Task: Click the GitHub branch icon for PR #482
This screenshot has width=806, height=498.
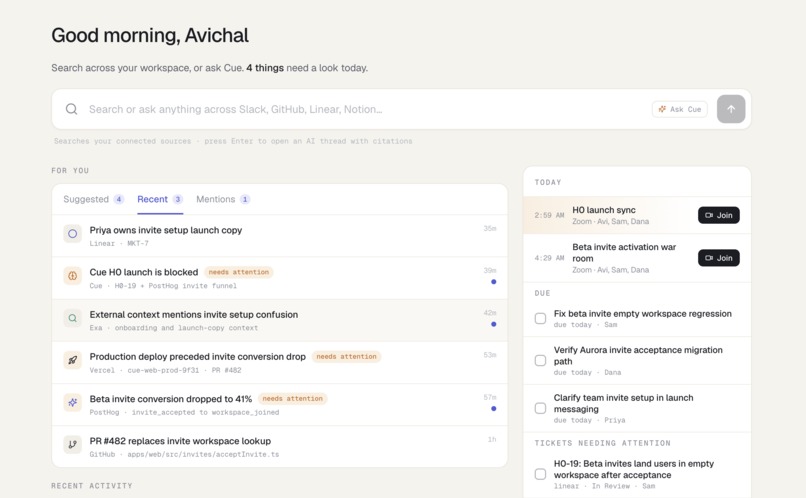Action: tap(72, 445)
